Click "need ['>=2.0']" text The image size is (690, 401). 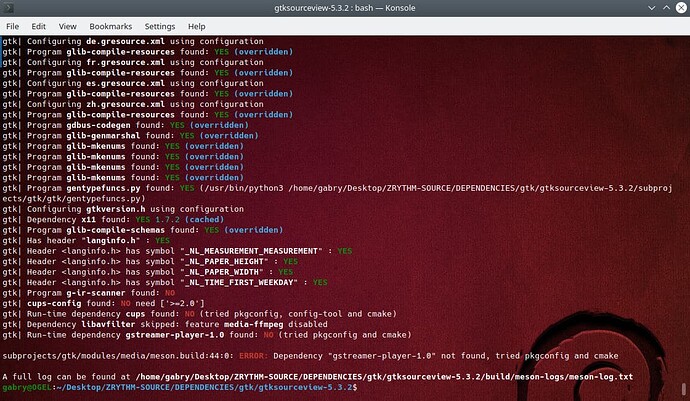tap(170, 303)
